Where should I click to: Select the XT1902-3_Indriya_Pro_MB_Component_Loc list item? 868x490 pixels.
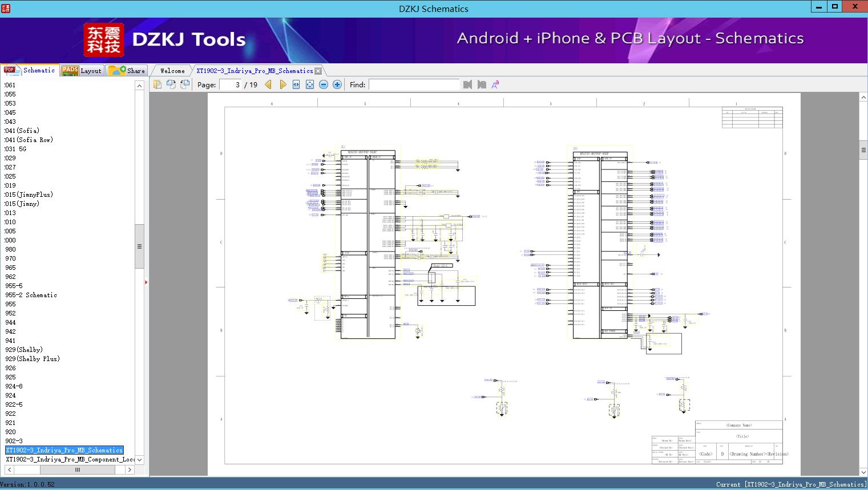click(x=70, y=459)
